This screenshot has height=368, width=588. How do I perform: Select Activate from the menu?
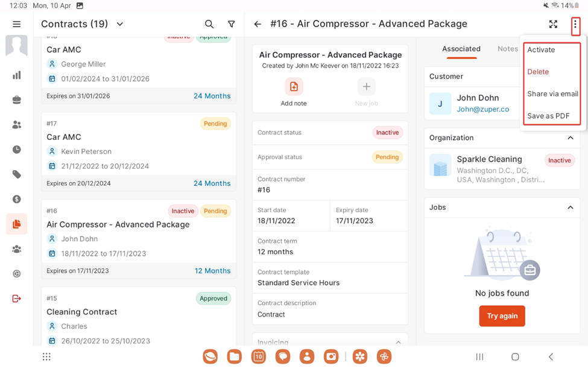pos(541,50)
